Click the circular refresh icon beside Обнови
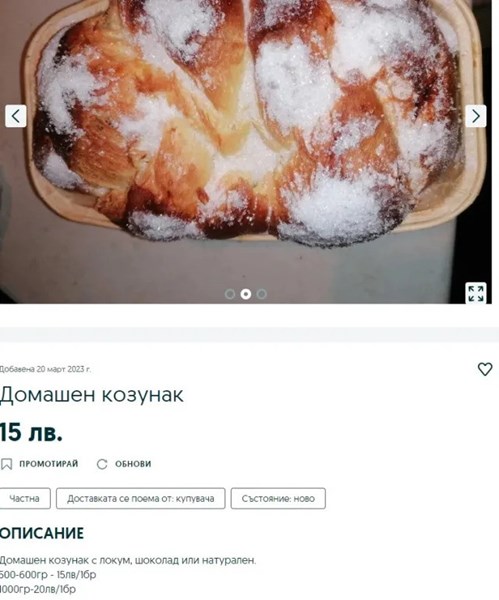Screen dimensions: 499x600 [x=102, y=464]
